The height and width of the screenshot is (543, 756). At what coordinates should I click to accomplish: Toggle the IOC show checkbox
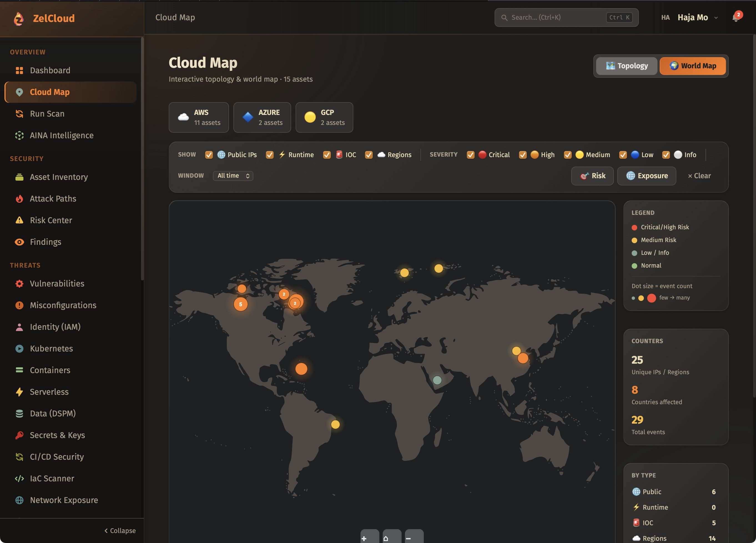(327, 155)
